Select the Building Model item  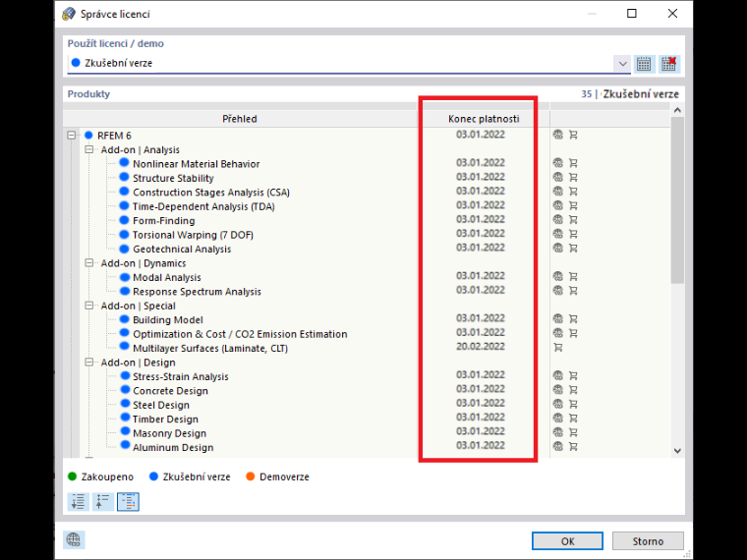pyautogui.click(x=168, y=320)
